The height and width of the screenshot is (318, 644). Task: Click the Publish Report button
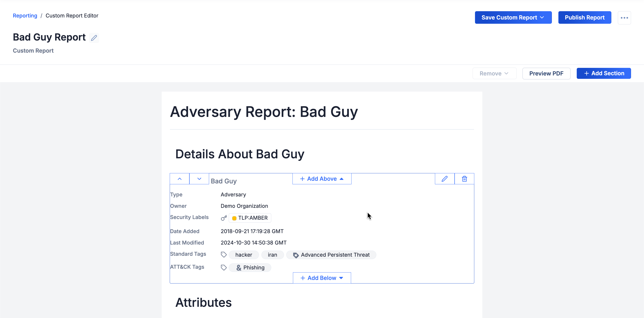(584, 17)
